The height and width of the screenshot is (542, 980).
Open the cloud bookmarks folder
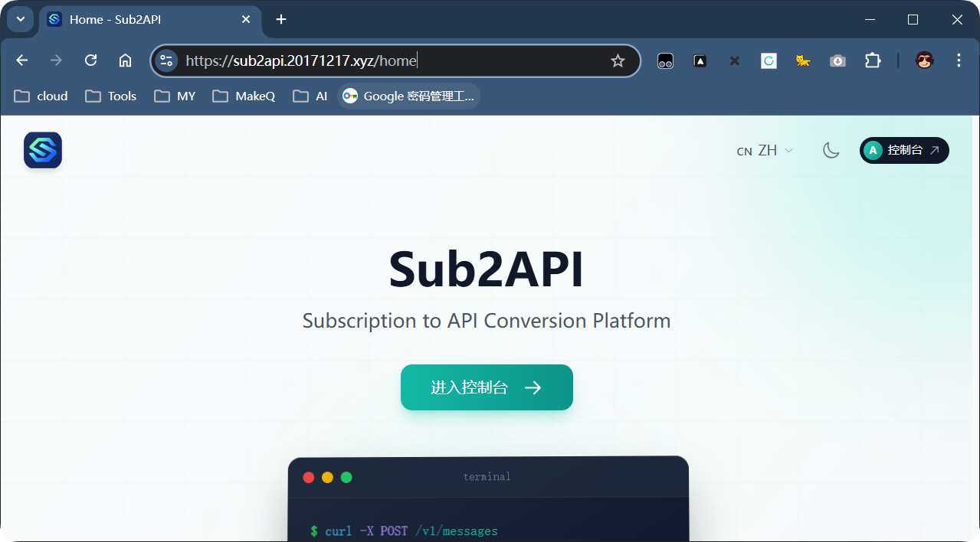pos(41,96)
